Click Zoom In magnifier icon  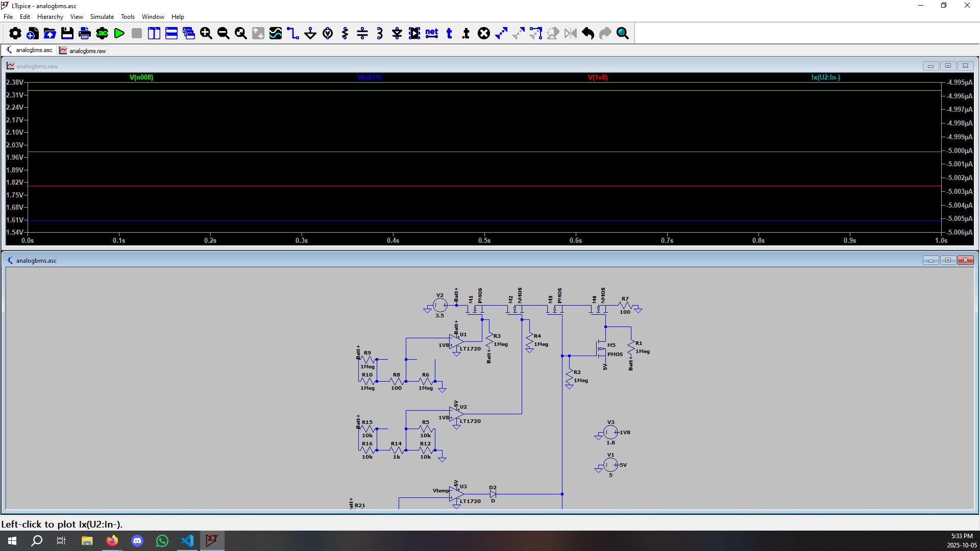pyautogui.click(x=206, y=34)
